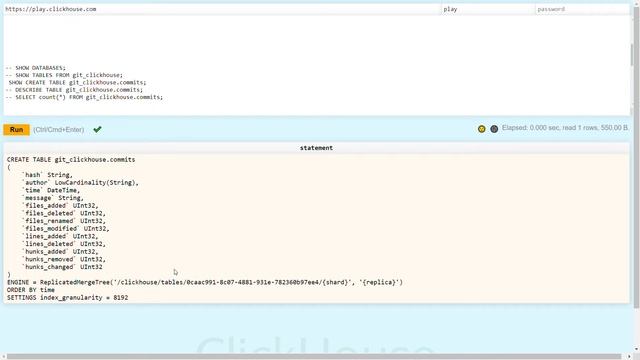Click the ENGINE = ReplicatedMergeTree line
The image size is (640, 360).
coord(205,282)
